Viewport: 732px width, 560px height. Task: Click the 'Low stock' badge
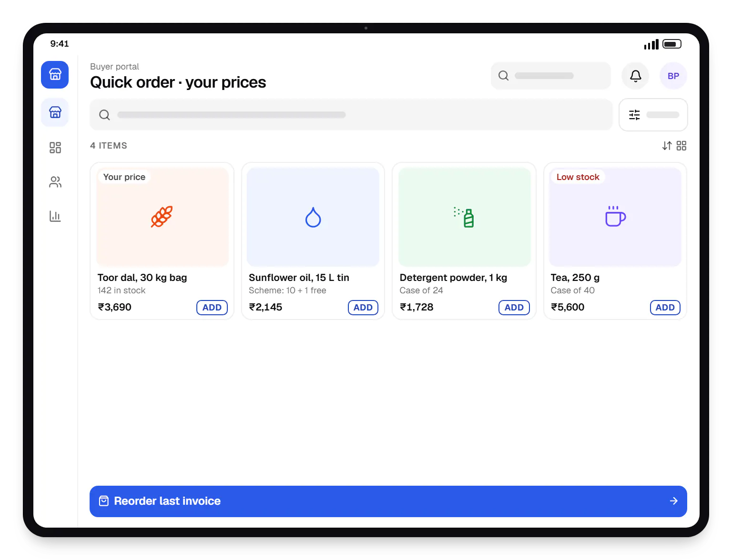[x=578, y=177]
